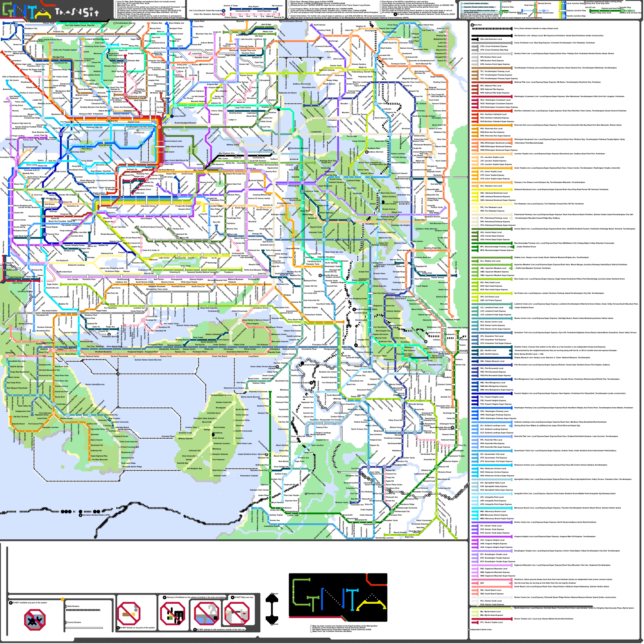644x644 pixels.
Task: Click the Greensboro (Capital) map label
Action: tap(249, 476)
